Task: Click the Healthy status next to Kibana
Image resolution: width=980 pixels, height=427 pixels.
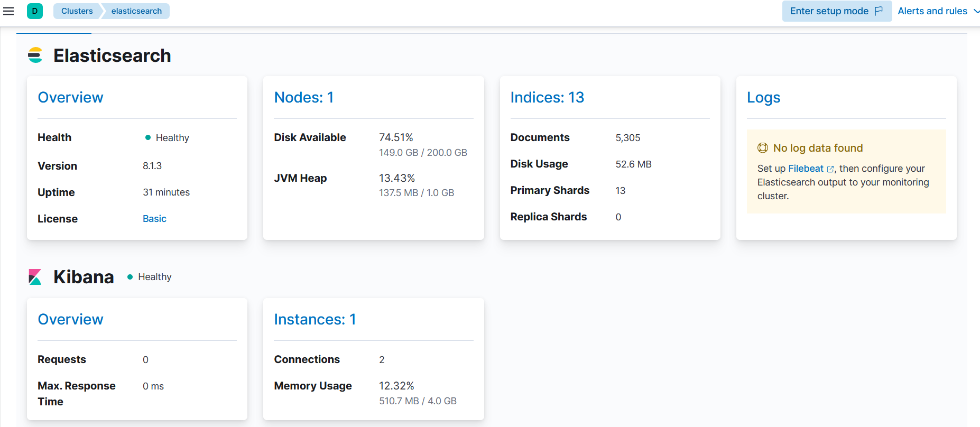Action: 150,277
